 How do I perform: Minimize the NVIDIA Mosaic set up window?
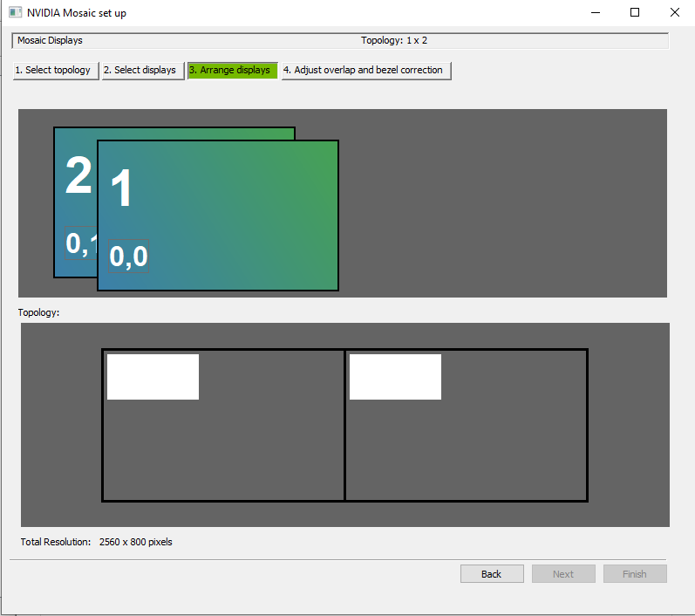pos(596,12)
